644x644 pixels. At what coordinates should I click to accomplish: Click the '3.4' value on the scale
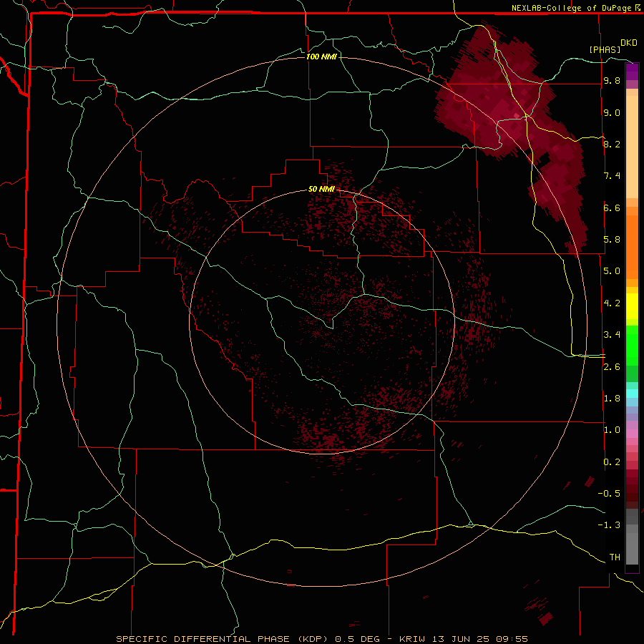pos(612,335)
